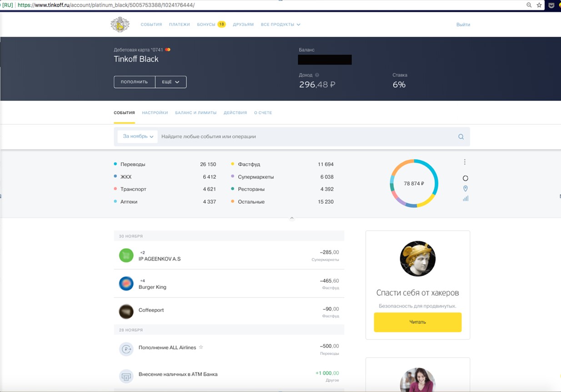Click the –500,00 transfer amount
The height and width of the screenshot is (392, 561).
tap(329, 346)
